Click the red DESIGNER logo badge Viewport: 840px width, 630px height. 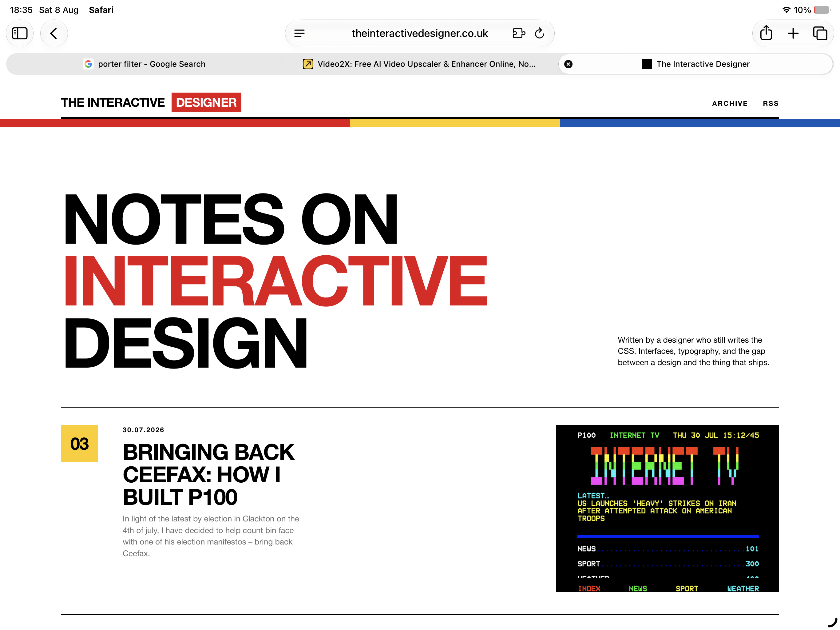click(206, 102)
